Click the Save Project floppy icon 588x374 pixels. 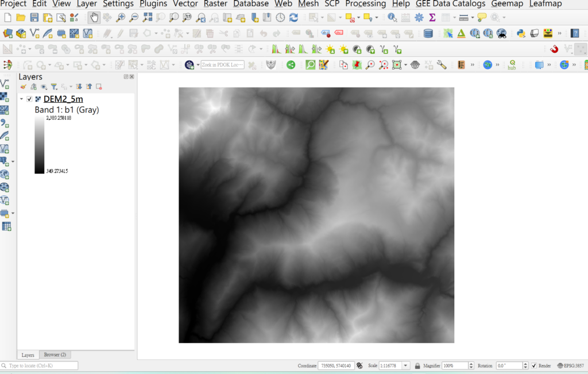pos(34,18)
